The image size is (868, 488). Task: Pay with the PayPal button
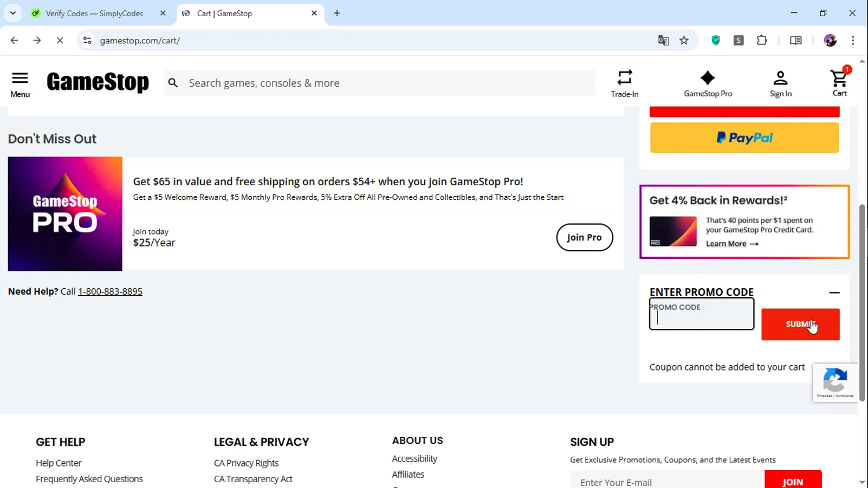click(744, 138)
